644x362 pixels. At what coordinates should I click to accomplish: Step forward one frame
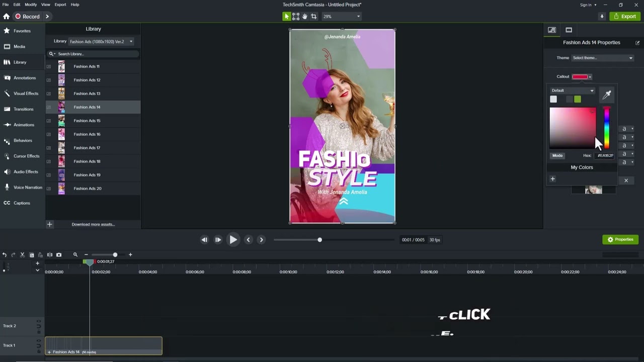(x=218, y=240)
